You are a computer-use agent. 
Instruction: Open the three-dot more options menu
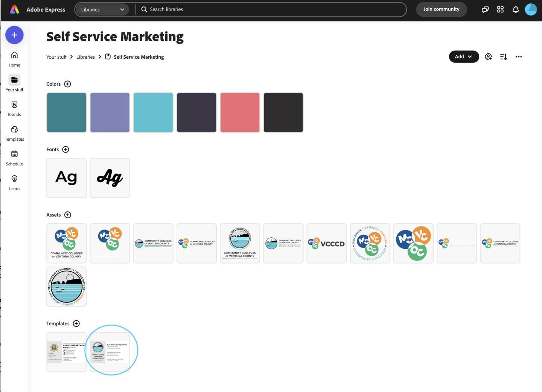pyautogui.click(x=519, y=57)
